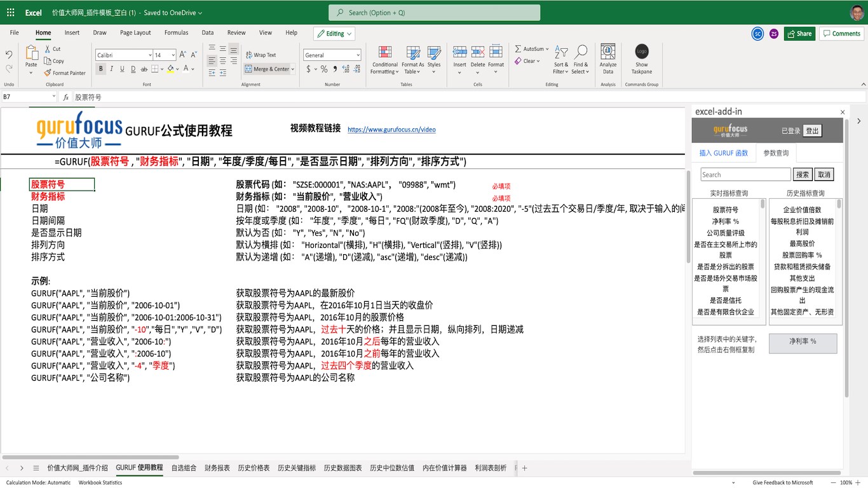The width and height of the screenshot is (868, 488).
Task: Cut the selection with scissors icon
Action: point(48,49)
